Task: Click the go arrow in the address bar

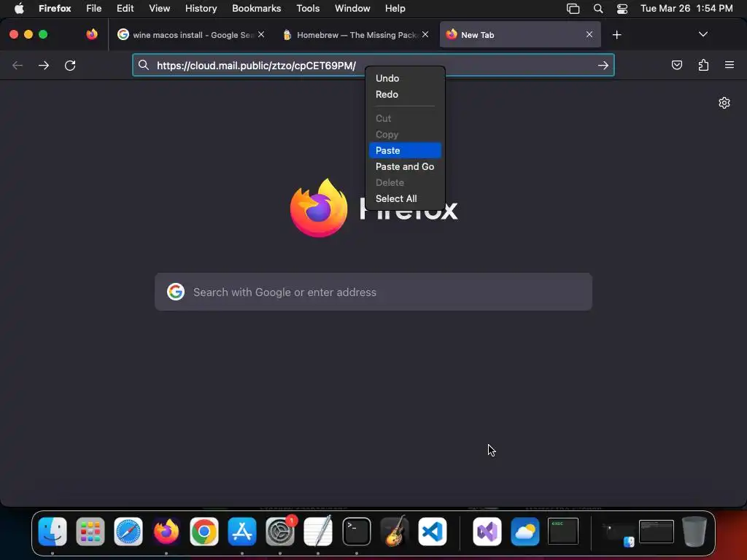Action: tap(603, 65)
